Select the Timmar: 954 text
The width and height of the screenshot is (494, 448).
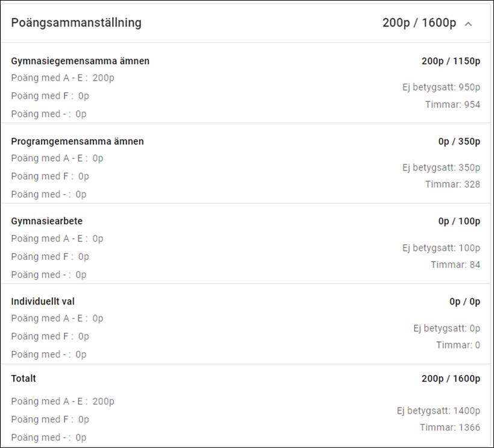(x=452, y=104)
